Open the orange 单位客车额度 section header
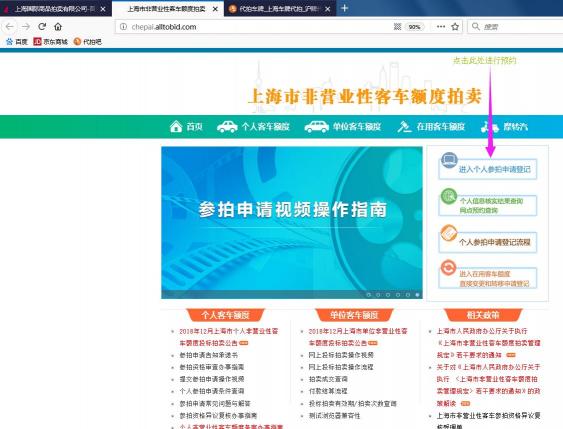Viewport: 563px width, 429px height. coord(354,315)
